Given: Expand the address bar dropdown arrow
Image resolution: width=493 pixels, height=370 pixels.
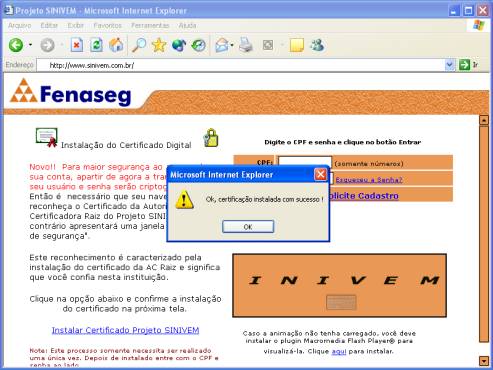Looking at the screenshot, I should [x=450, y=65].
